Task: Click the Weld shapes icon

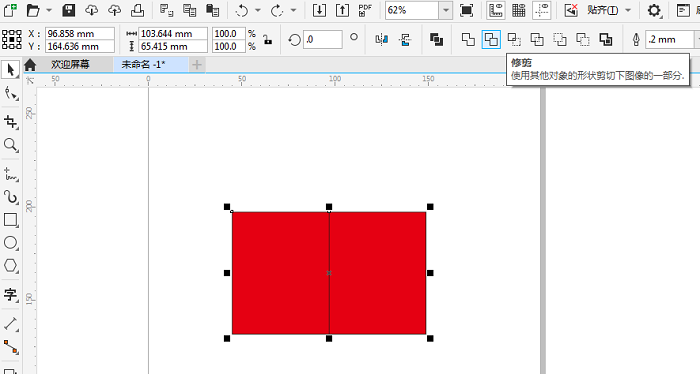Action: (x=468, y=40)
